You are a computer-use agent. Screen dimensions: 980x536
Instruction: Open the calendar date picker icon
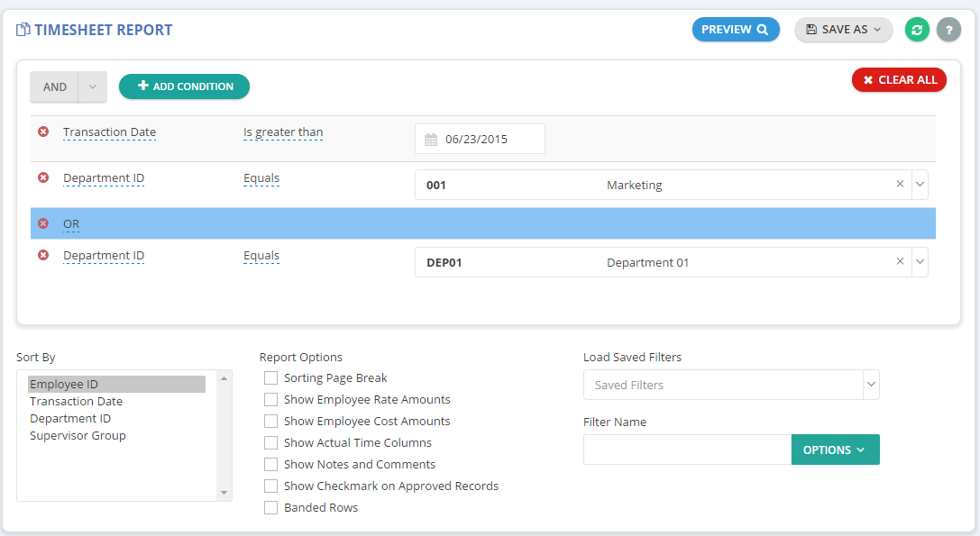pyautogui.click(x=431, y=140)
